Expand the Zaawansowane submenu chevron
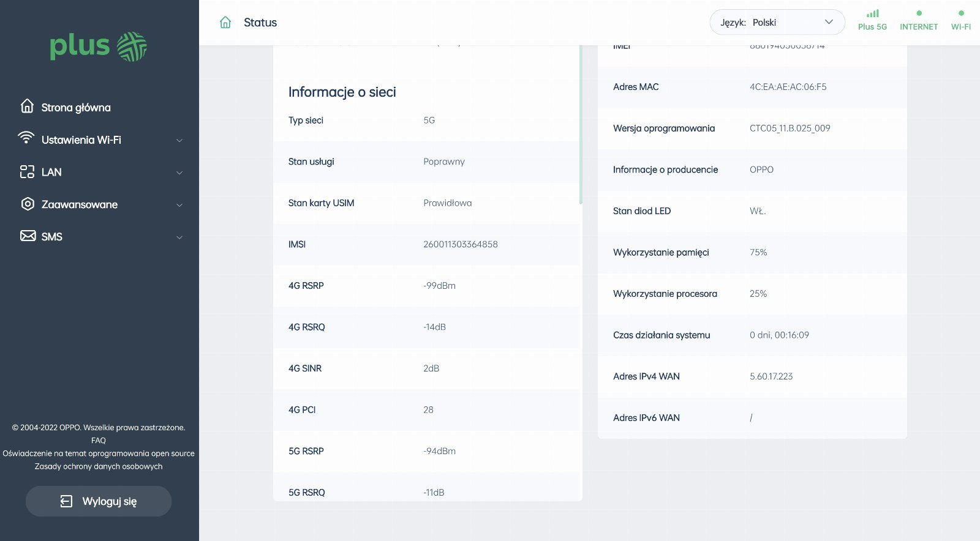The image size is (980, 541). click(x=179, y=205)
